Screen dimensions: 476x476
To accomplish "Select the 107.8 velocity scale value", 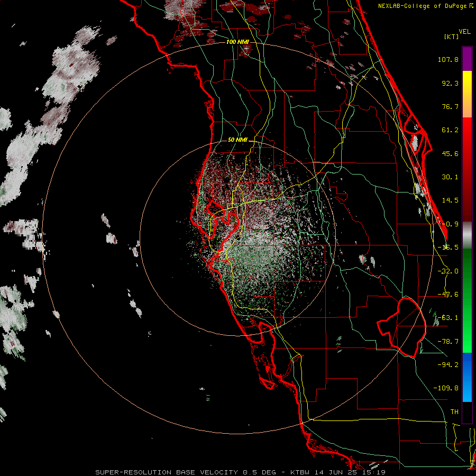I will [x=448, y=59].
